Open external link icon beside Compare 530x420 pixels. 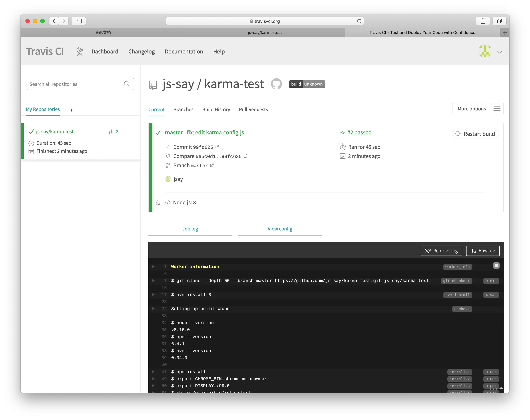pyautogui.click(x=245, y=156)
